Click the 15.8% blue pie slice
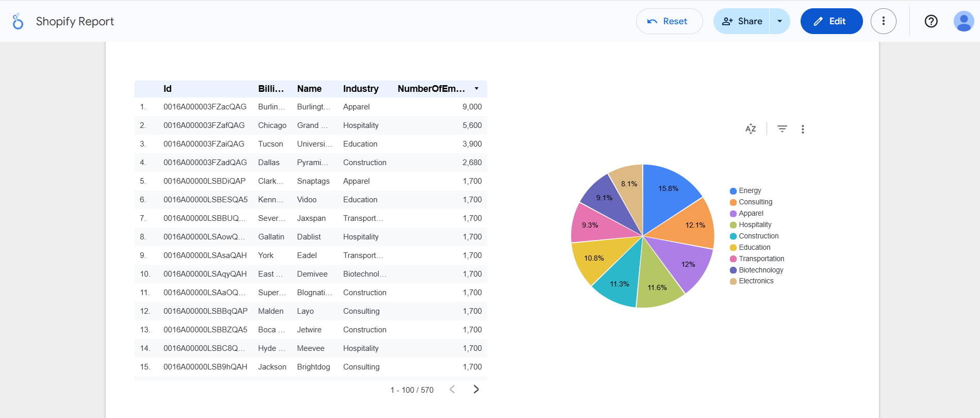This screenshot has width=980, height=418. (x=670, y=194)
